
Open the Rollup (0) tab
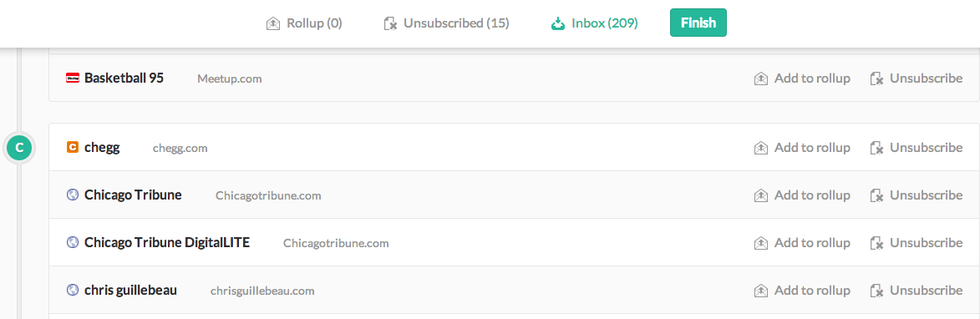[x=304, y=23]
